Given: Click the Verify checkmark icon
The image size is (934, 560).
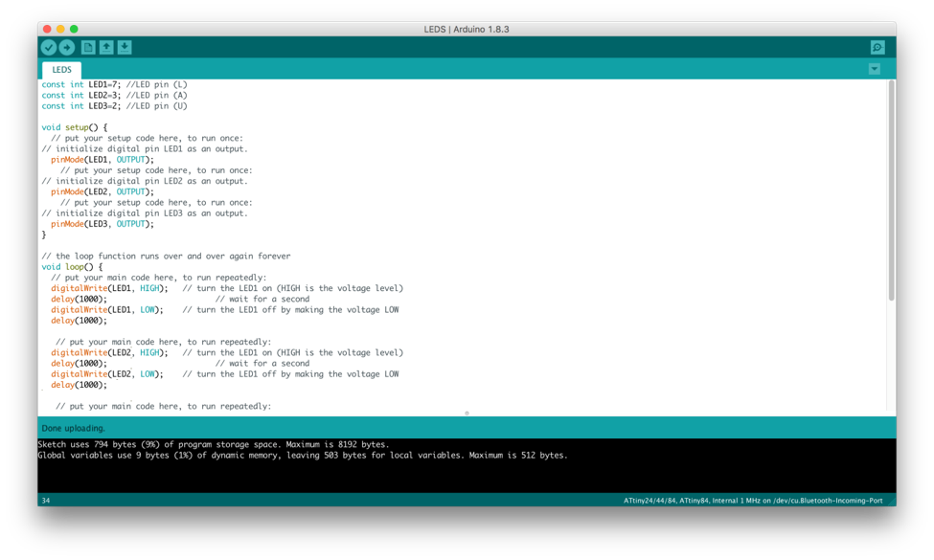Looking at the screenshot, I should coord(49,47).
